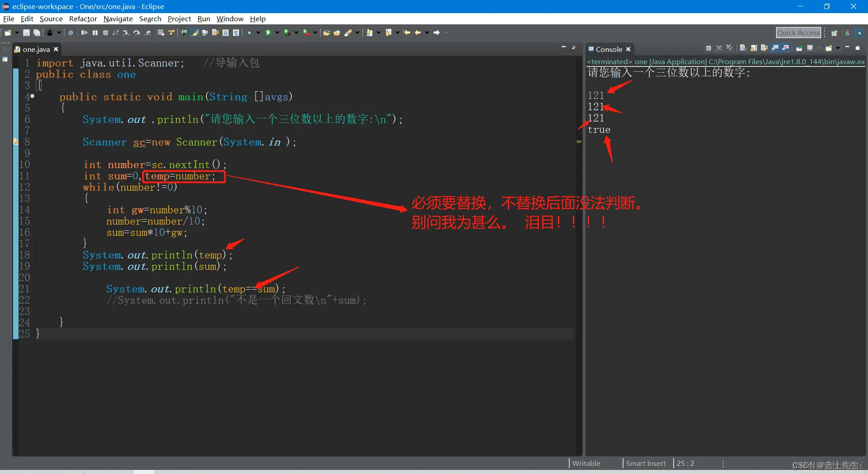This screenshot has width=868, height=474.
Task: Click the Open Console icon
Action: point(829,48)
